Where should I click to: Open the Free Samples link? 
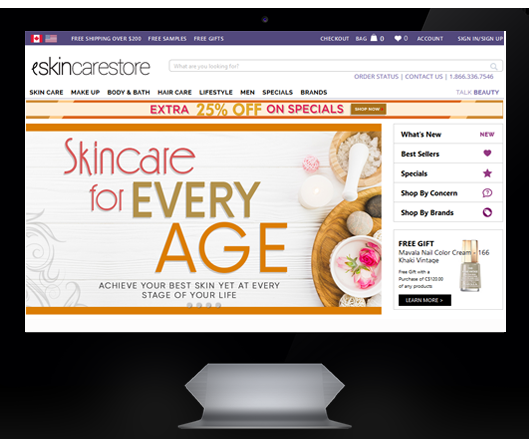pos(167,39)
